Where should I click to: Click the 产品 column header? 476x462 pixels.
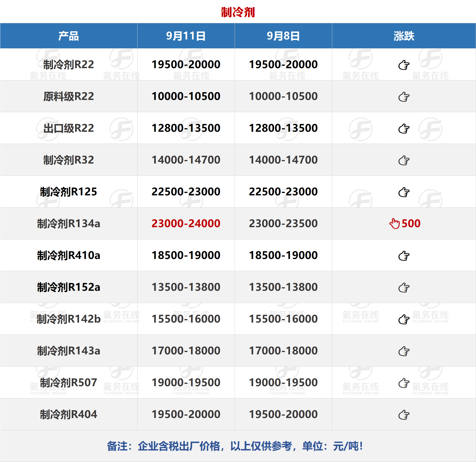68,36
